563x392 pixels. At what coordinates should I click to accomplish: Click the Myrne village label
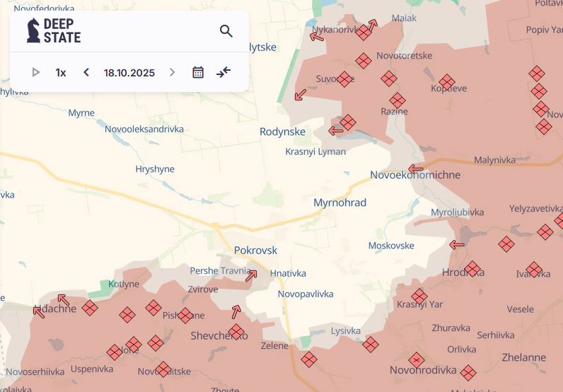tap(81, 113)
